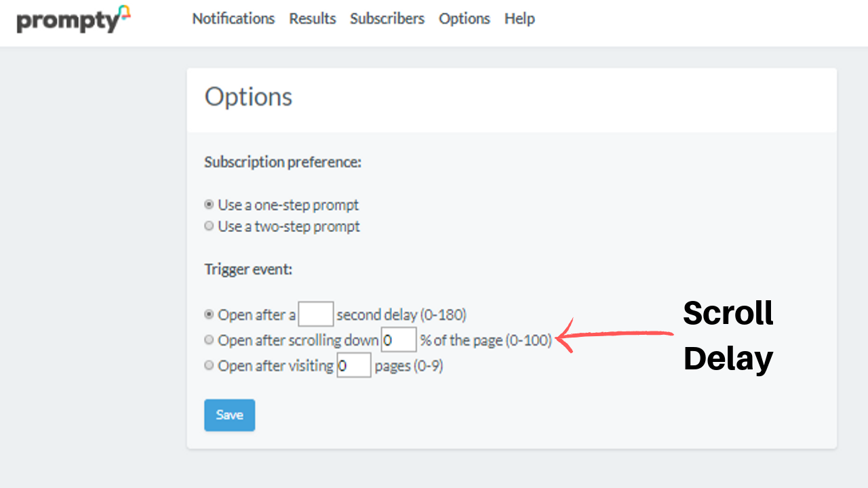Focus the scroll percentage input field
This screenshot has height=488, width=868.
(x=399, y=340)
